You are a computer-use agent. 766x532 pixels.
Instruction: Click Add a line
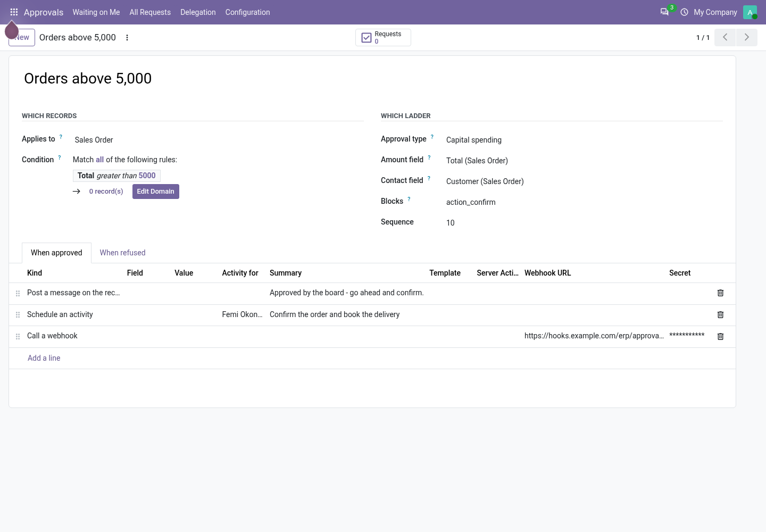coord(44,358)
